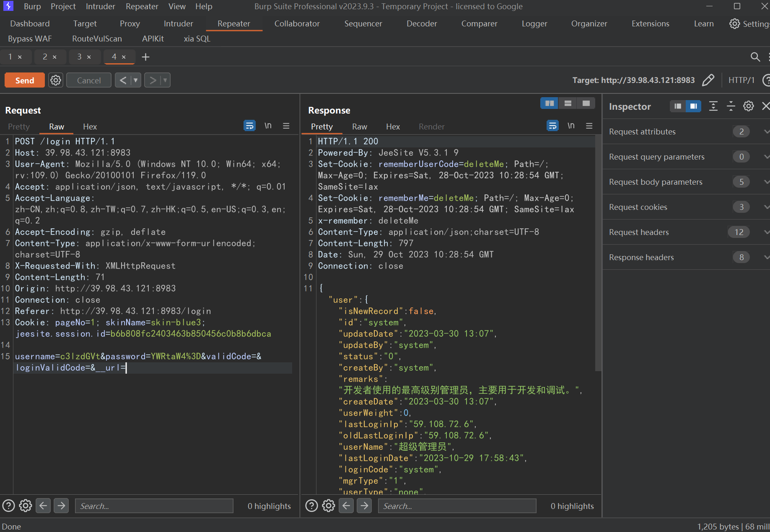Open the Repeater send settings gear

pos(56,80)
